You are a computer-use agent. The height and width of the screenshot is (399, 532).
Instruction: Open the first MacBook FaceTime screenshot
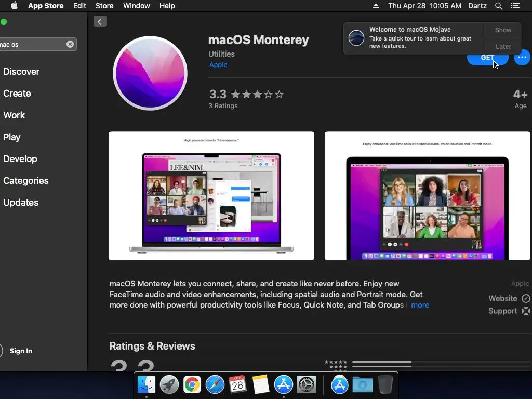point(211,196)
